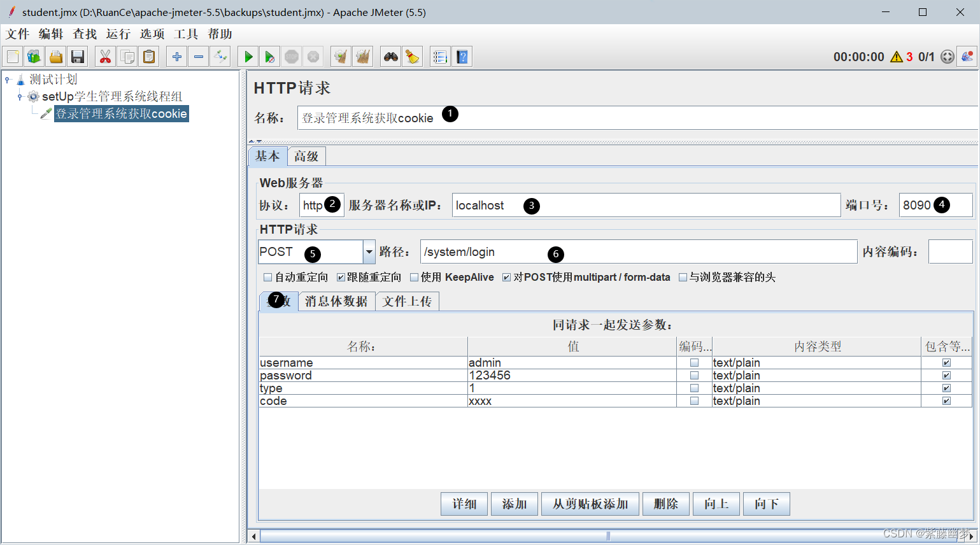The height and width of the screenshot is (545, 980).
Task: Search the tree with binoculars icon
Action: point(391,57)
